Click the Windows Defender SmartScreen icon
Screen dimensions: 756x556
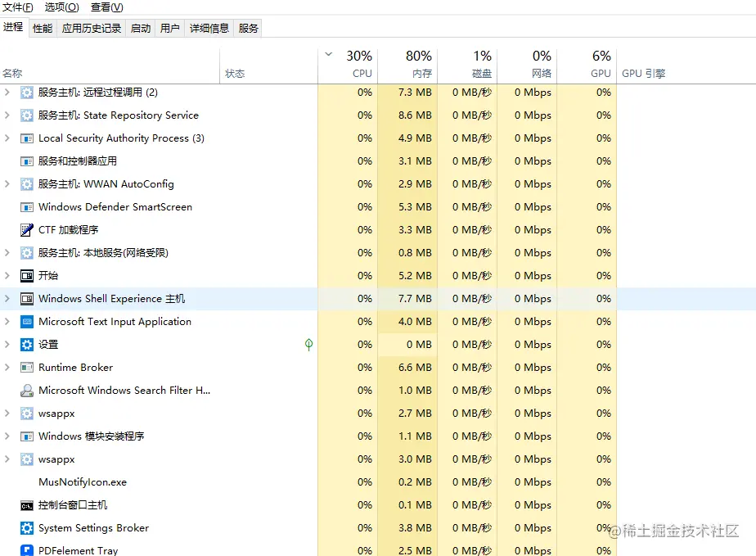tap(27, 207)
